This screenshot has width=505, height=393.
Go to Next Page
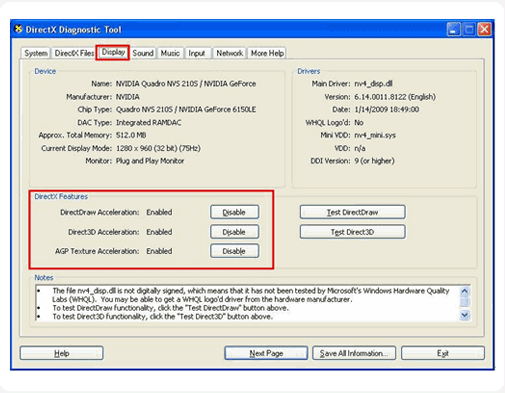click(x=266, y=353)
